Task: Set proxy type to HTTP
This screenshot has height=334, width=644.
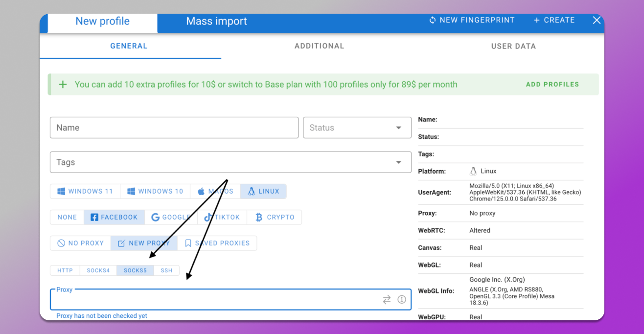Action: click(x=65, y=270)
